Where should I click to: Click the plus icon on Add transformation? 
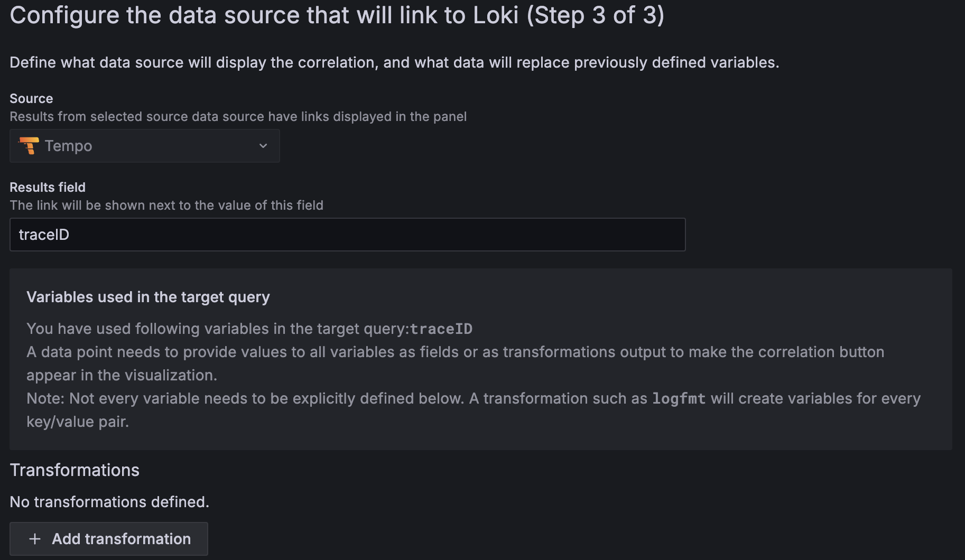coord(35,538)
